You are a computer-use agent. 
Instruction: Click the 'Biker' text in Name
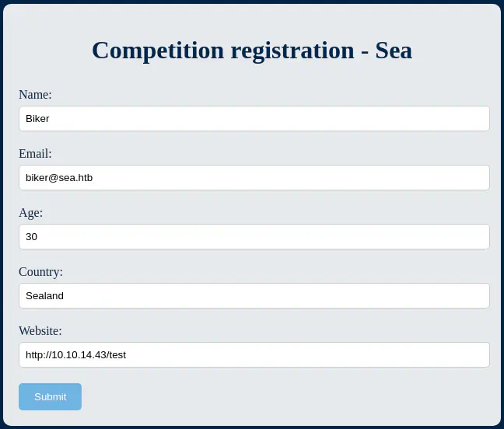pos(37,119)
